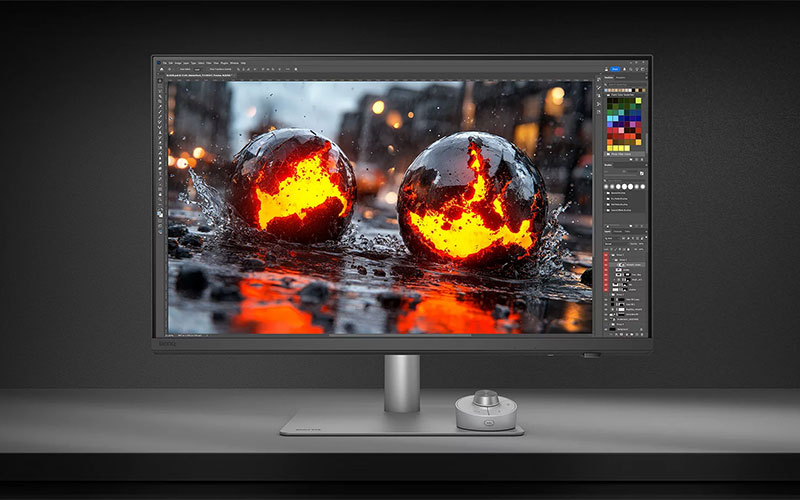Click the lock all icon
This screenshot has width=800, height=500.
tap(629, 249)
